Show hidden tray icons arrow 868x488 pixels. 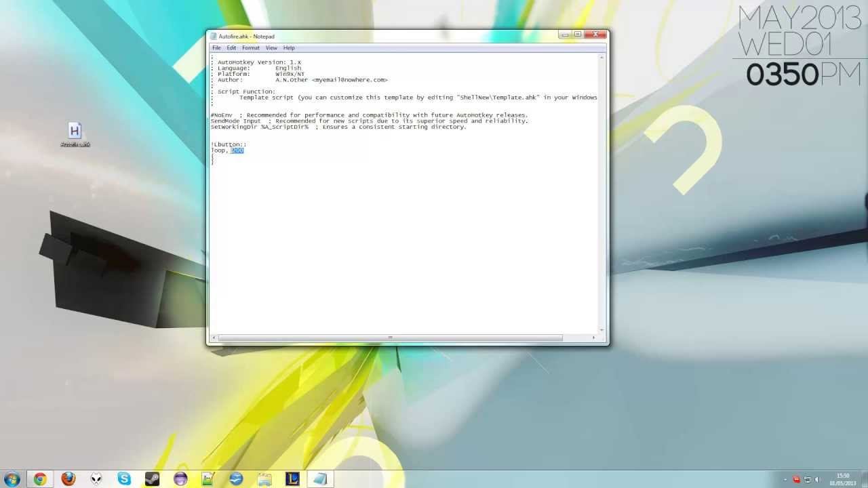tap(785, 480)
